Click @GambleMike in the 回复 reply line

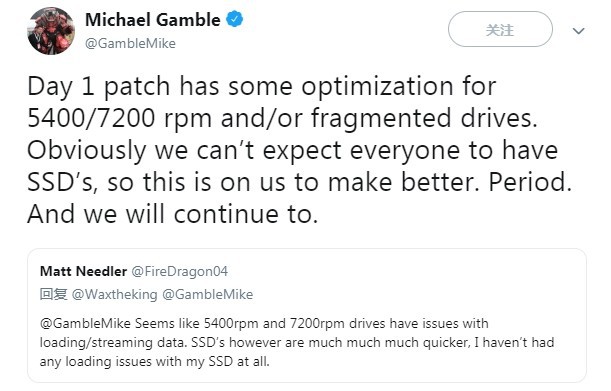pyautogui.click(x=207, y=294)
